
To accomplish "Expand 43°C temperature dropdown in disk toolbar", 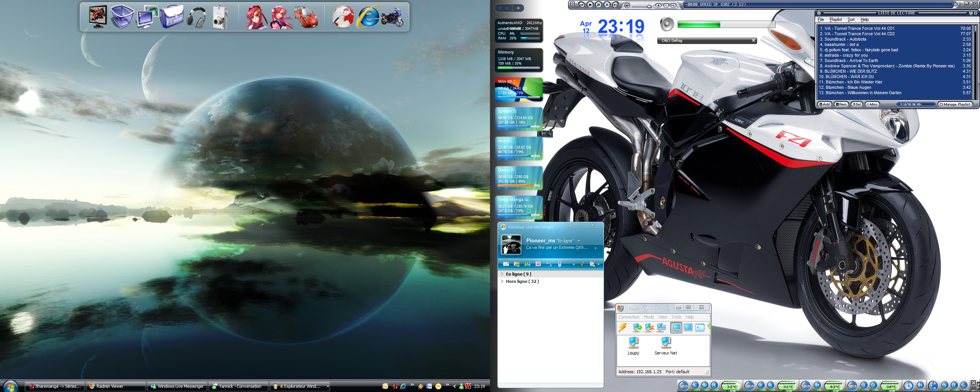I will 834,391.
